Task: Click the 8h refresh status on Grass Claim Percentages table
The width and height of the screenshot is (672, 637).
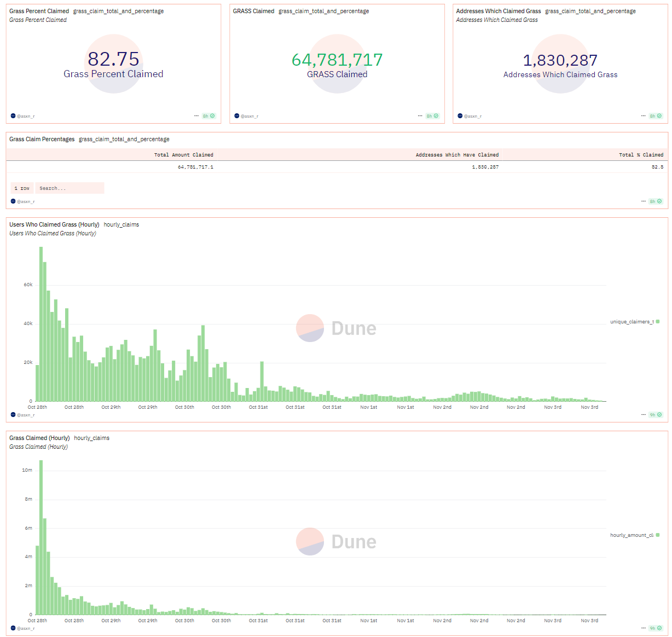Action: tap(655, 201)
